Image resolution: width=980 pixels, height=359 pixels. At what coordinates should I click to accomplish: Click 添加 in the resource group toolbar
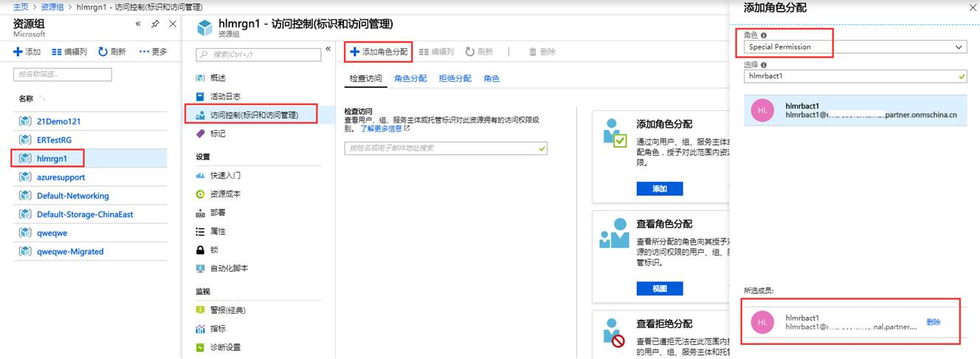[x=27, y=52]
